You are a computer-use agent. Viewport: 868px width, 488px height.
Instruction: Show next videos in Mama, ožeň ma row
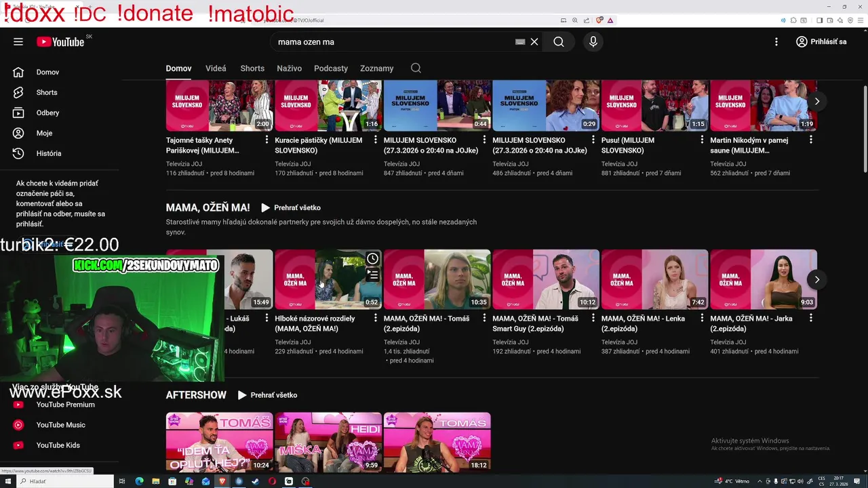click(x=817, y=279)
